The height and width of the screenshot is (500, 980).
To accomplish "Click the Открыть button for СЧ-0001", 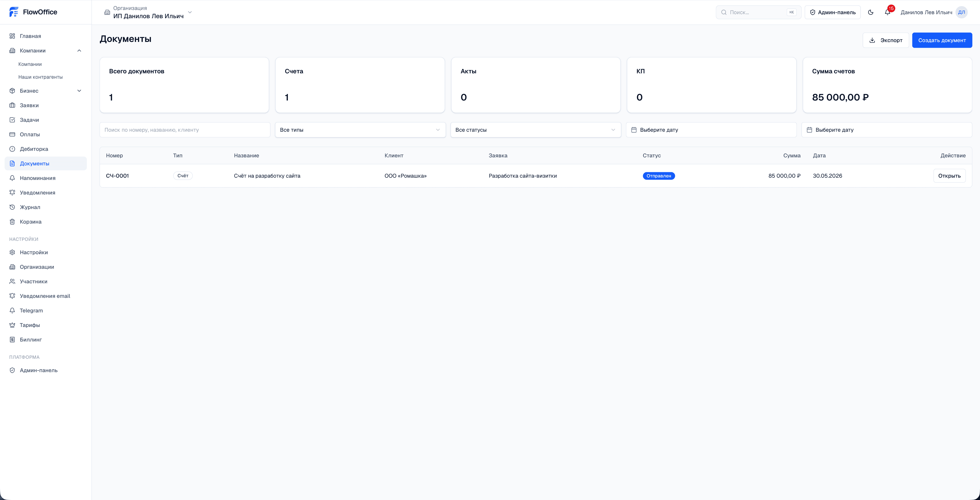I will [949, 176].
